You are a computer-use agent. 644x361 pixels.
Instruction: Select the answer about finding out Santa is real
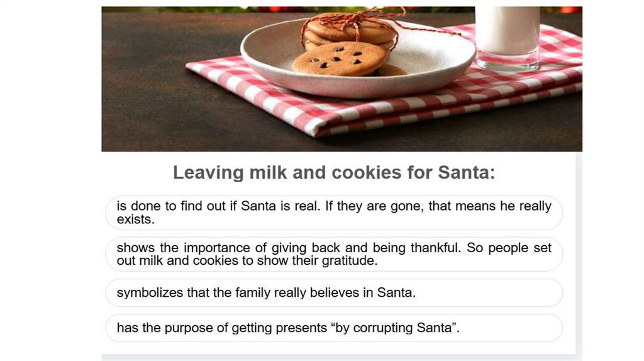click(333, 213)
